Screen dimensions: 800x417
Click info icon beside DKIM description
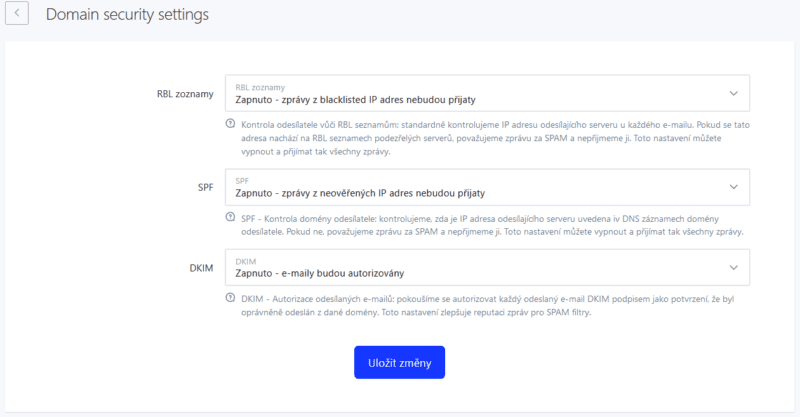(230, 298)
